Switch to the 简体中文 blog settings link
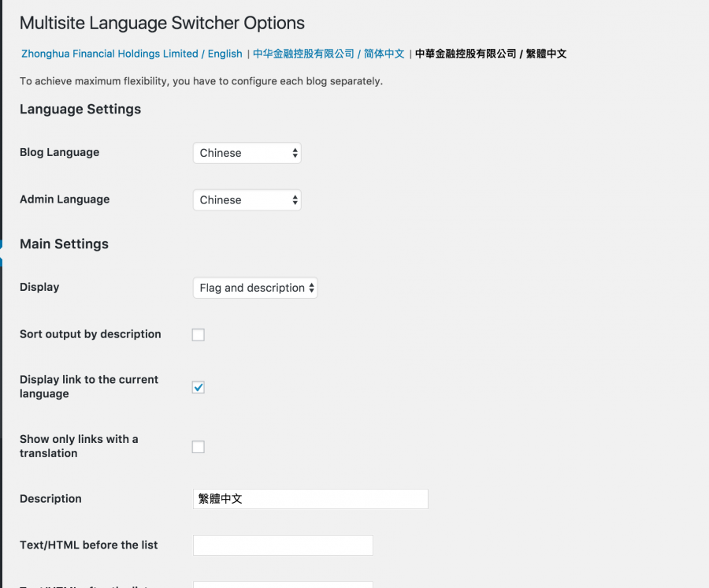The width and height of the screenshot is (709, 588). pyautogui.click(x=329, y=54)
